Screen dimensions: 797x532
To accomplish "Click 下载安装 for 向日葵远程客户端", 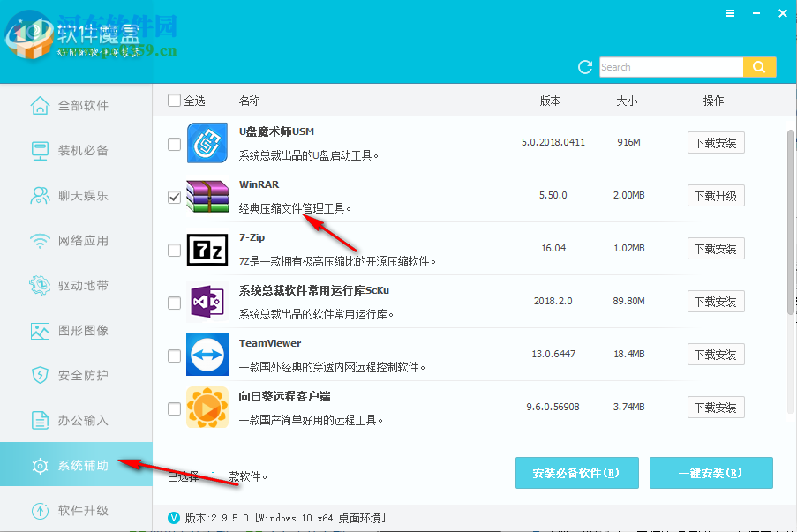I will click(716, 407).
